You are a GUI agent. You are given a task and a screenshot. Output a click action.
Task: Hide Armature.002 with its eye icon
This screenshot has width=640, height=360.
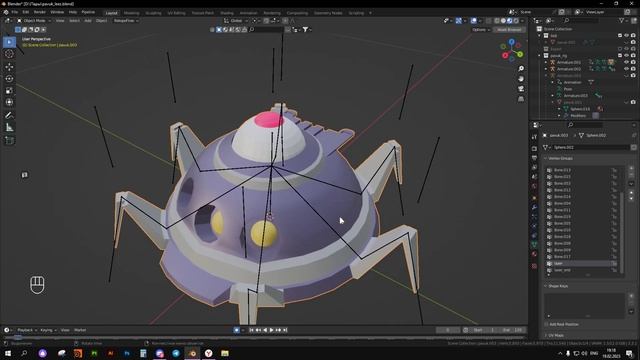[x=627, y=69]
